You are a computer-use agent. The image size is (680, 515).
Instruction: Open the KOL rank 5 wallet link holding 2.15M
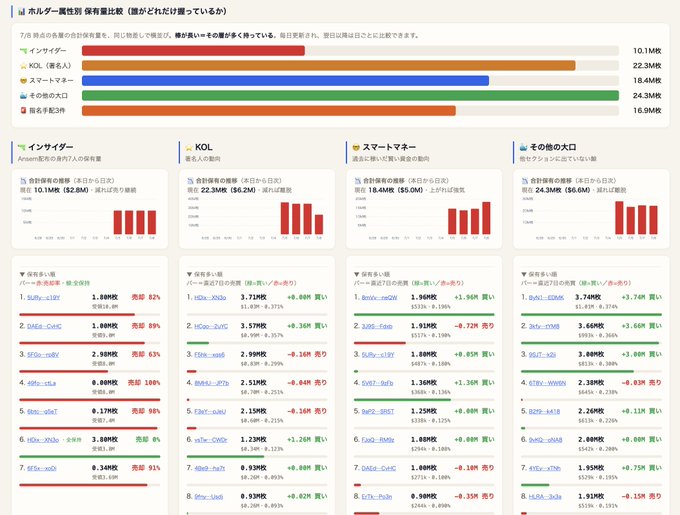[210, 411]
